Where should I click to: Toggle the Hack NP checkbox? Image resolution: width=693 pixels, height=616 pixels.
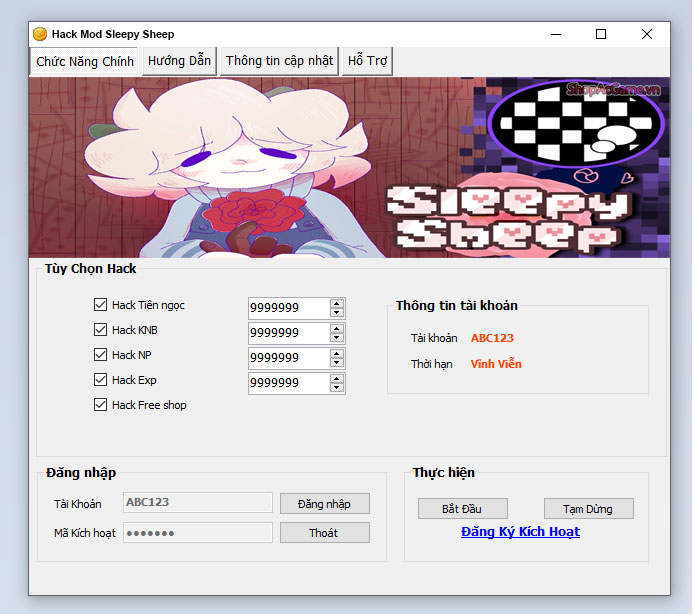100,354
